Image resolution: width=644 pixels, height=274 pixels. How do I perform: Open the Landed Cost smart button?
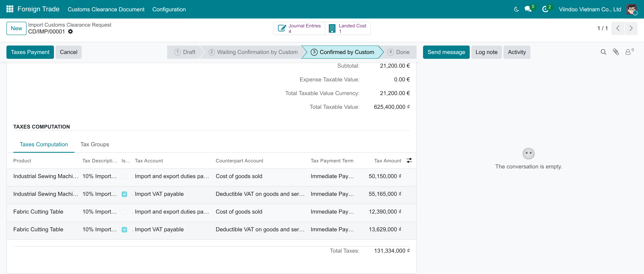[348, 28]
